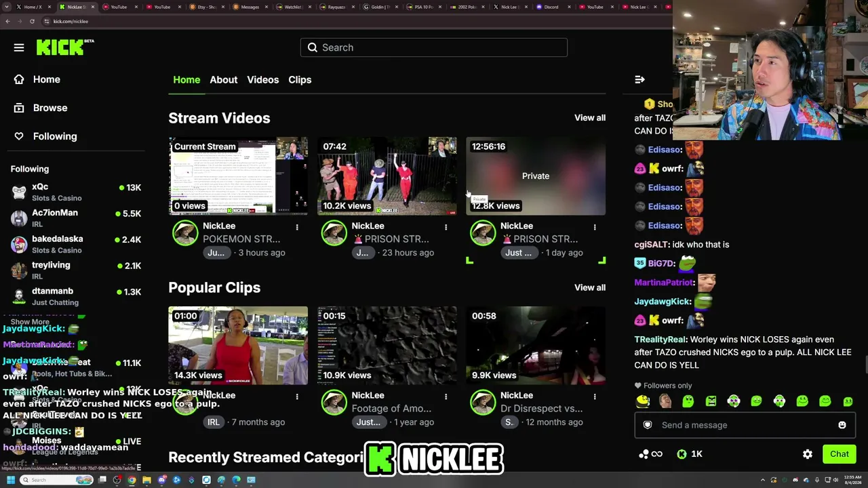Click the browser address bar
Image resolution: width=868 pixels, height=488 pixels.
coord(353,21)
